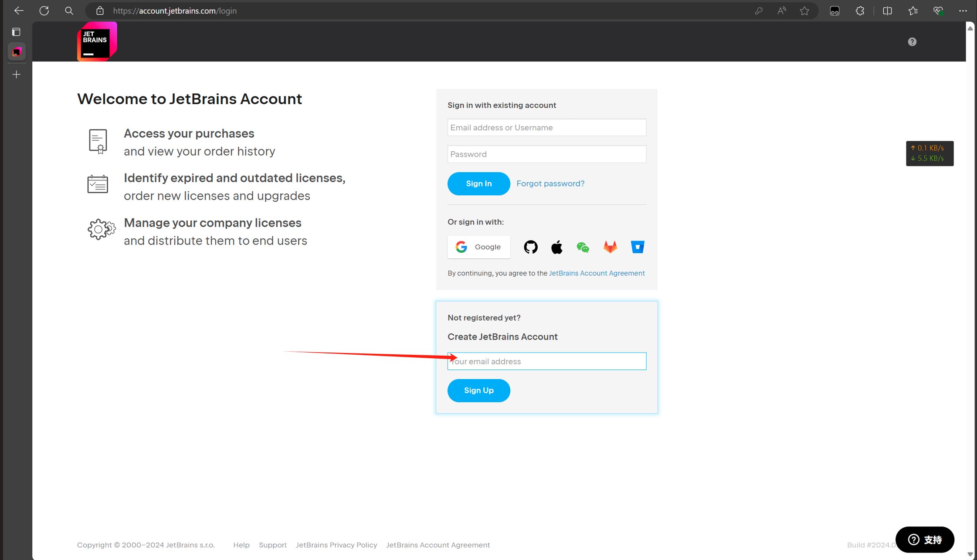The width and height of the screenshot is (977, 560).
Task: Click the JetBrains logo
Action: click(97, 42)
